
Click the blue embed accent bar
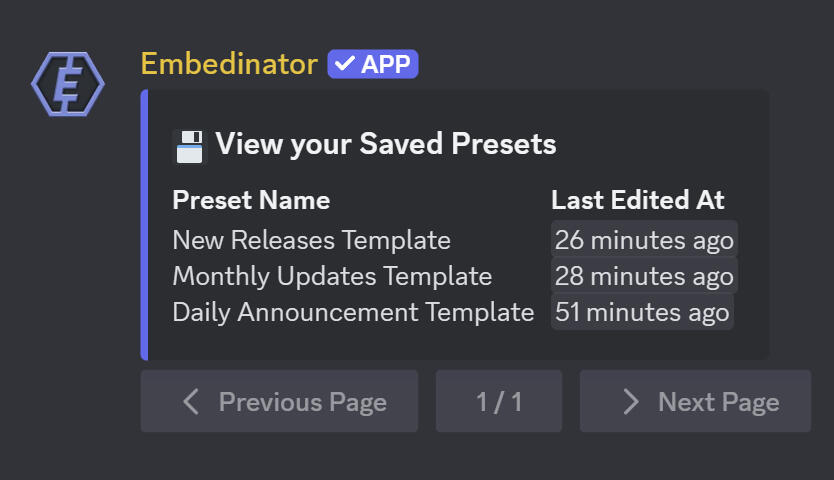144,225
